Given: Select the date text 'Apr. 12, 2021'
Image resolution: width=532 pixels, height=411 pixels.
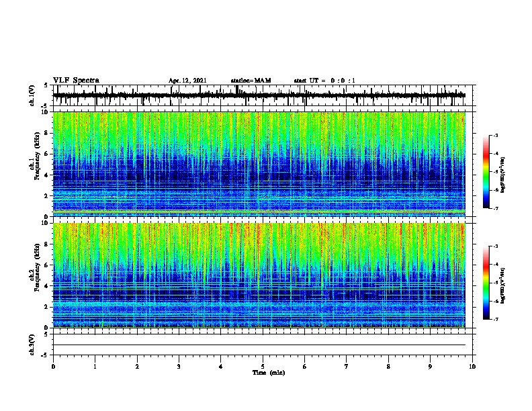Looking at the screenshot, I should 187,81.
